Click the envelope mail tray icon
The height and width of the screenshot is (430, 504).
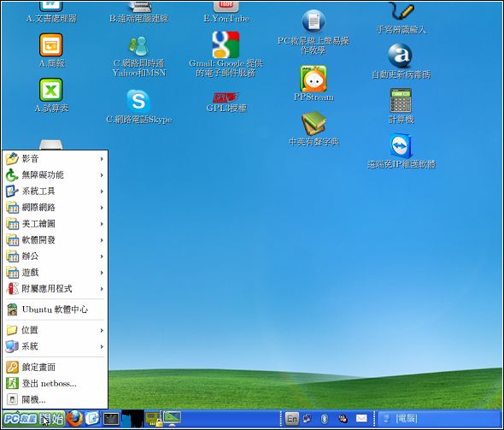click(x=361, y=418)
